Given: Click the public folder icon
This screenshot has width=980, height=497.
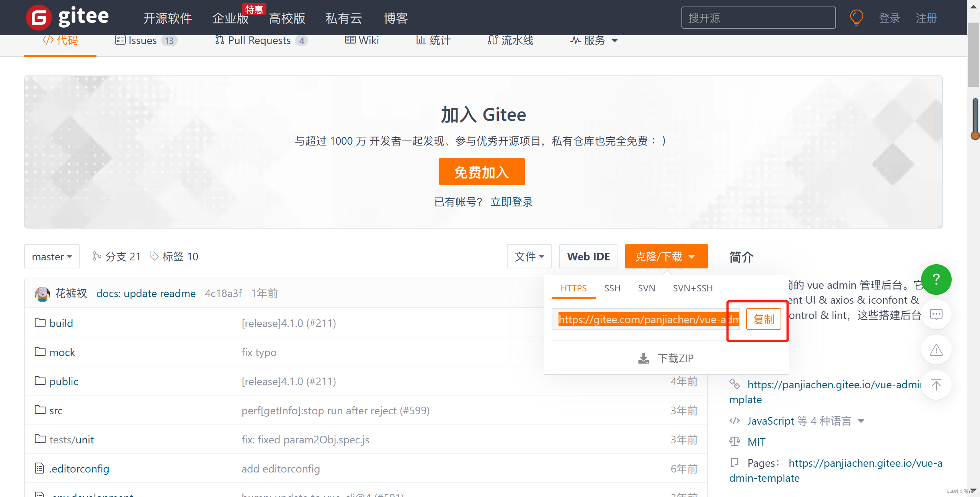Looking at the screenshot, I should click(40, 381).
